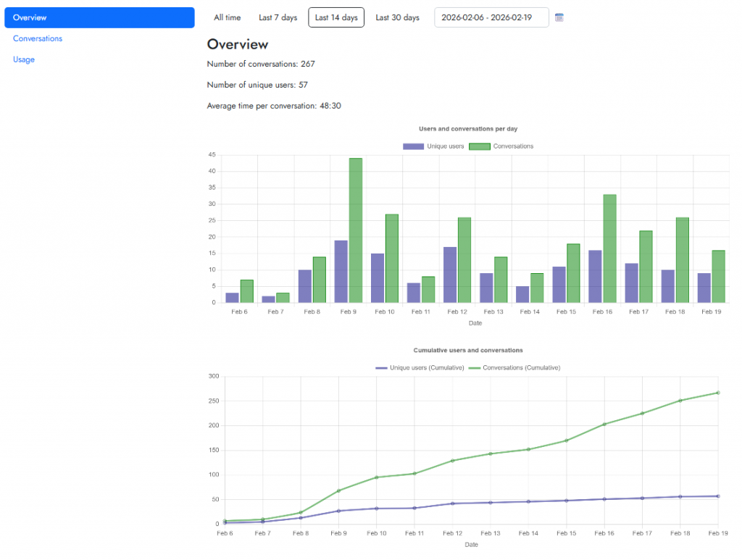Open the Overview sidebar tab

99,17
